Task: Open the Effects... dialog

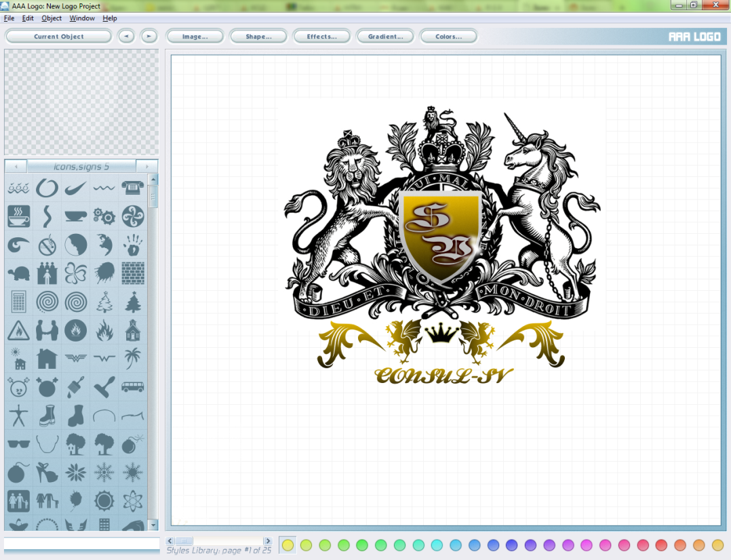Action: 321,37
